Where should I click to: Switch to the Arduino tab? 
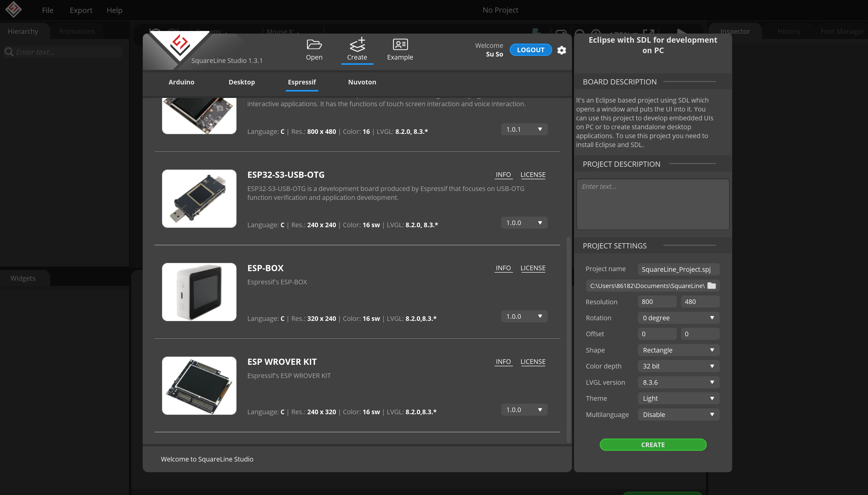pyautogui.click(x=181, y=82)
